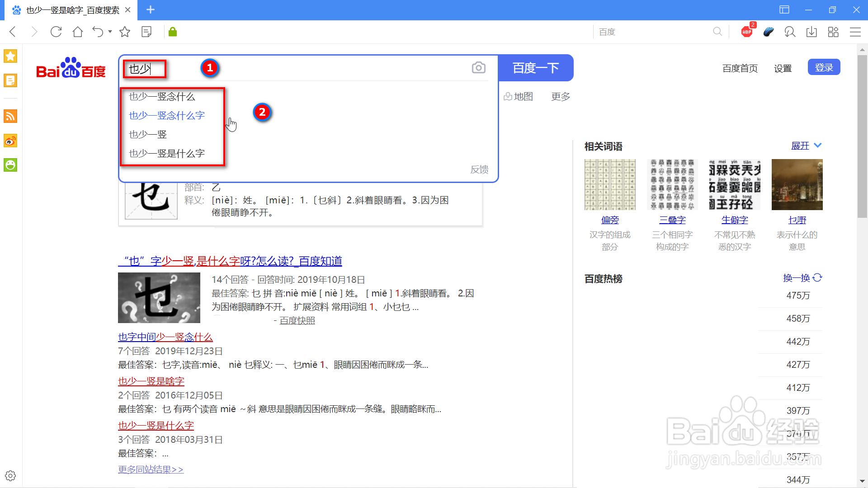Select suggestion 也少一竖念什么字 in dropdown
The width and height of the screenshot is (868, 488).
click(x=166, y=115)
